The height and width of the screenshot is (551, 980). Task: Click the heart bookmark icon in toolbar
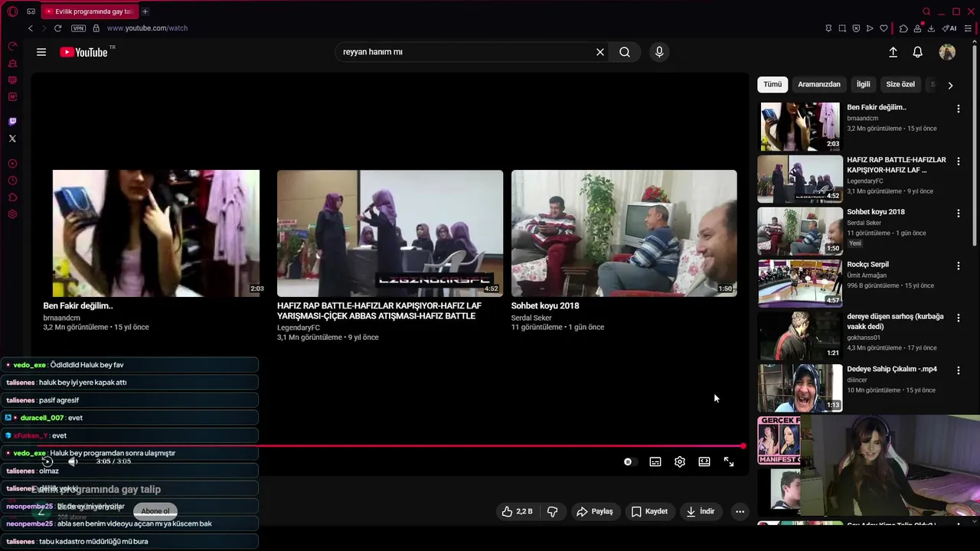(x=884, y=28)
